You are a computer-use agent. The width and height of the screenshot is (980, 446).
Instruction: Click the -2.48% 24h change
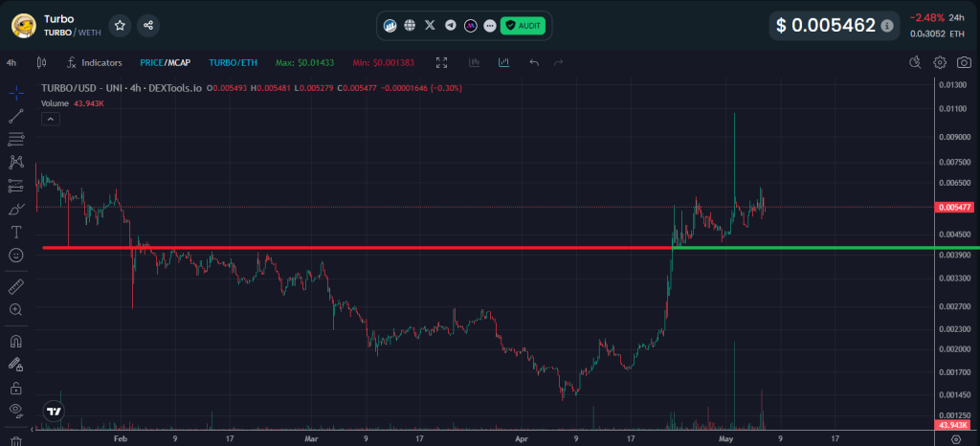[926, 17]
